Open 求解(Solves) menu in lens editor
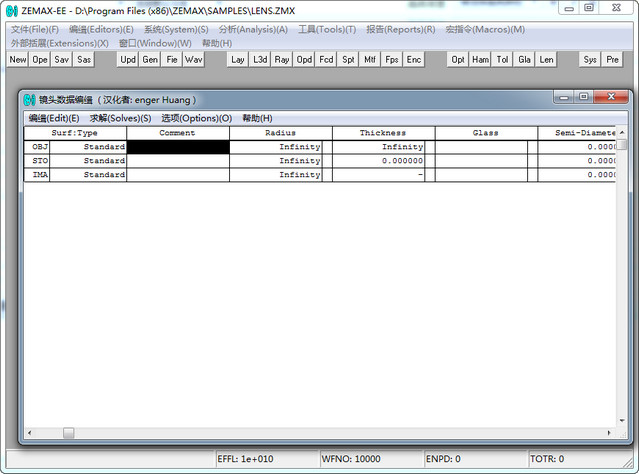Viewport: 639px width, 474px height. point(120,118)
